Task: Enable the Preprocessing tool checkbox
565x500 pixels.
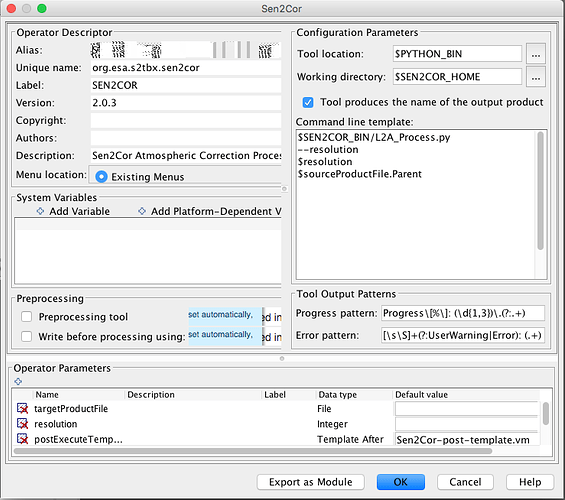Action: tap(26, 317)
